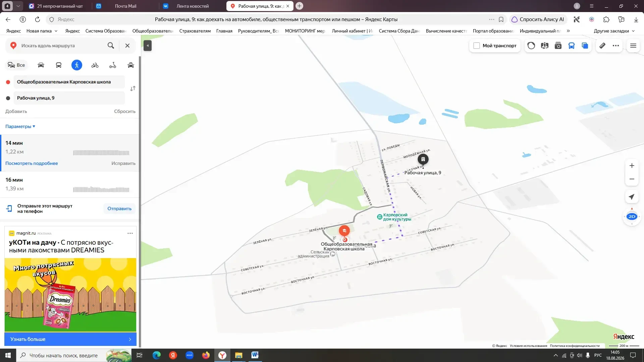This screenshot has height=362, width=644.
Task: Select the bicycle route mode icon
Action: click(x=95, y=65)
